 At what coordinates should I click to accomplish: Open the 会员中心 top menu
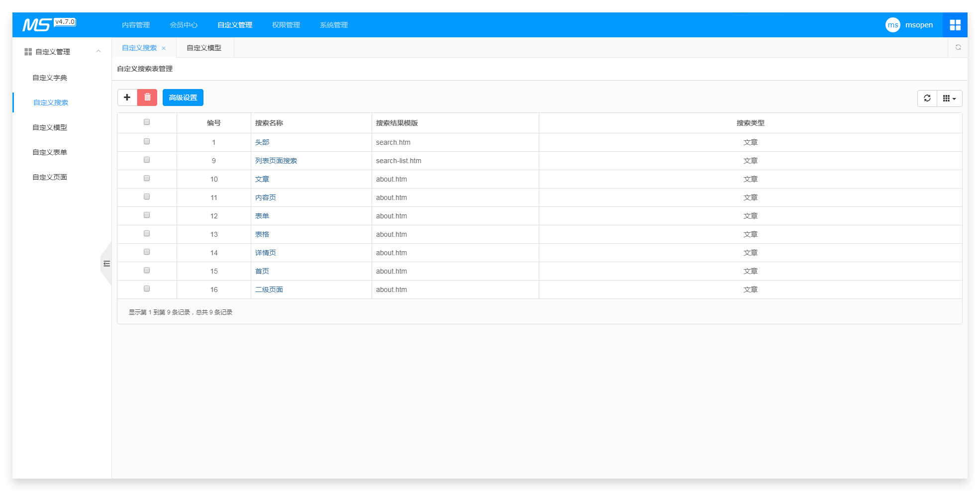[x=184, y=25]
